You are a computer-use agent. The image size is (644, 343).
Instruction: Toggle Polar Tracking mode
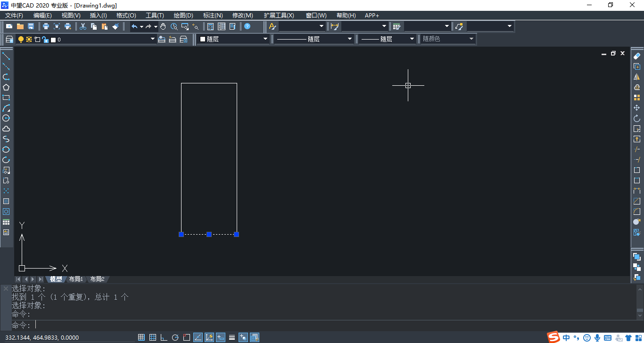click(x=174, y=337)
